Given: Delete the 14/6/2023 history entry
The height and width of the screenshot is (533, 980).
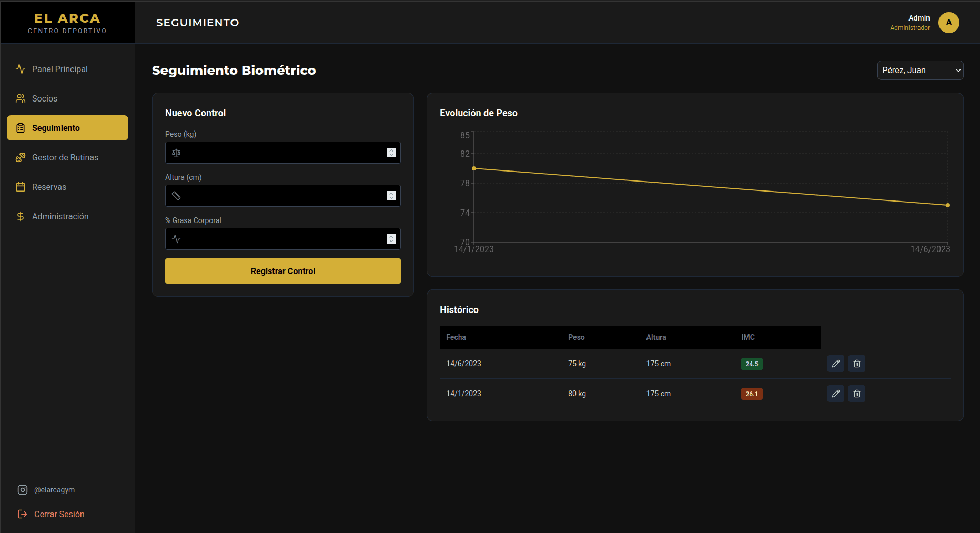Looking at the screenshot, I should coord(856,364).
